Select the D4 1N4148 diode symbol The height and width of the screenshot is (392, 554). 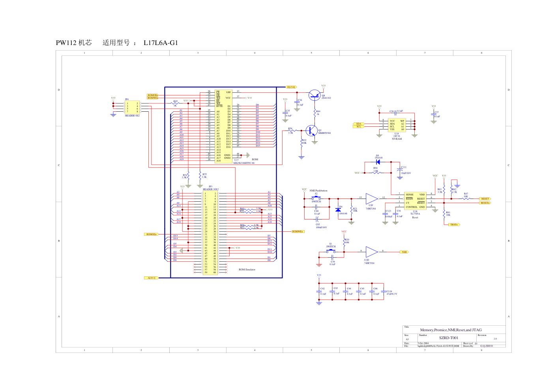(x=338, y=210)
